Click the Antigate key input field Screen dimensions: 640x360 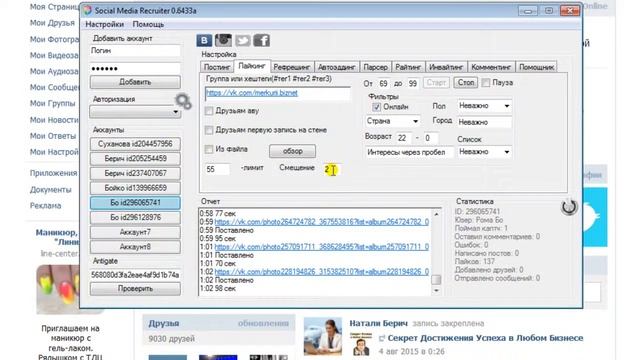[135, 275]
